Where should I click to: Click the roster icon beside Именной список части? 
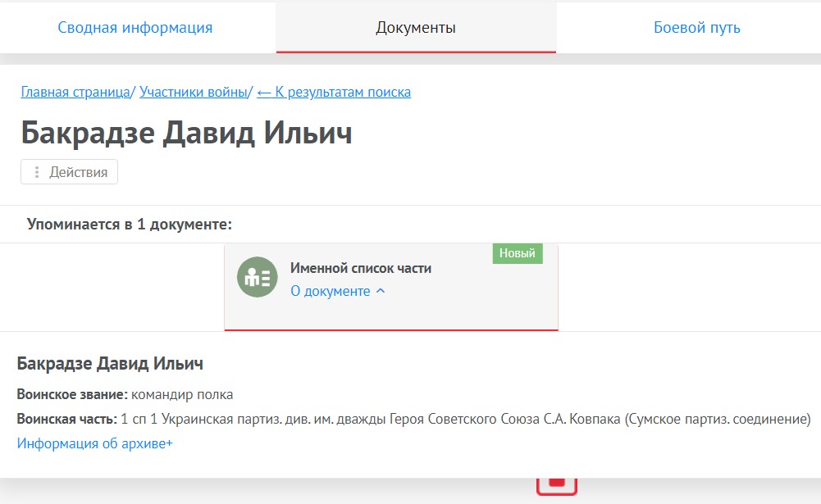coord(257,276)
